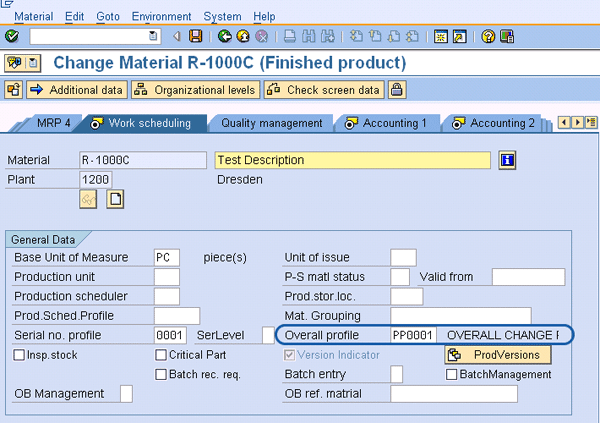Open the command field dropdown arrow
The height and width of the screenshot is (423, 600).
(x=153, y=36)
